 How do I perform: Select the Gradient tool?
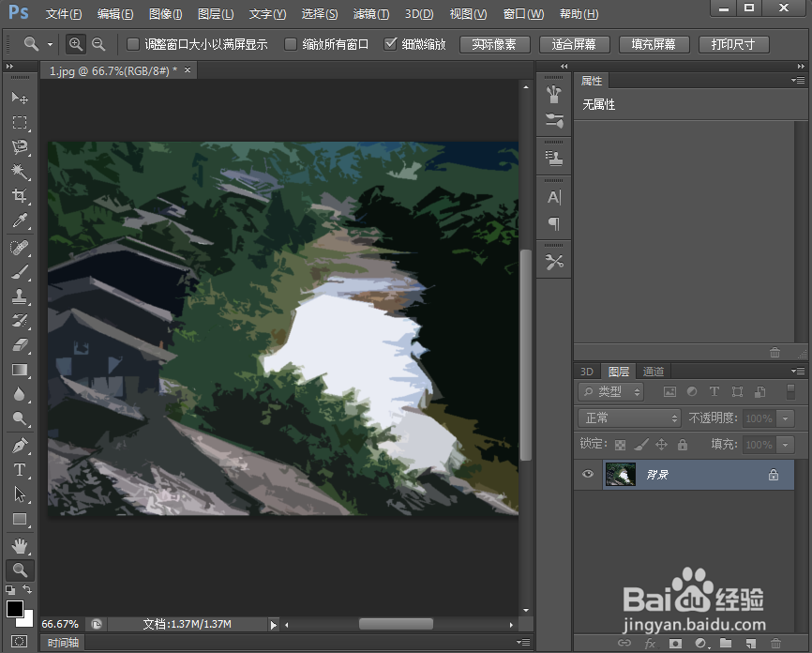tap(20, 370)
